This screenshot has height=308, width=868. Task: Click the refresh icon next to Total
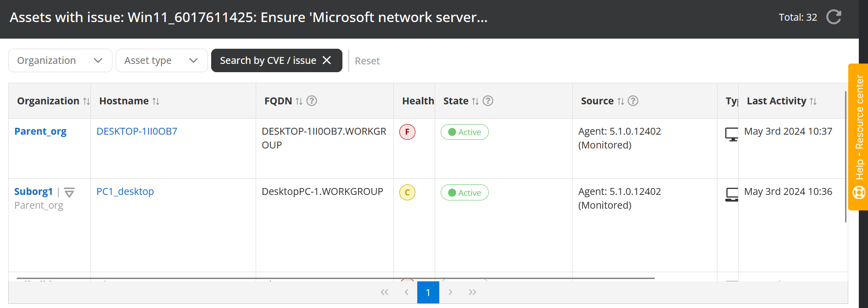point(834,17)
